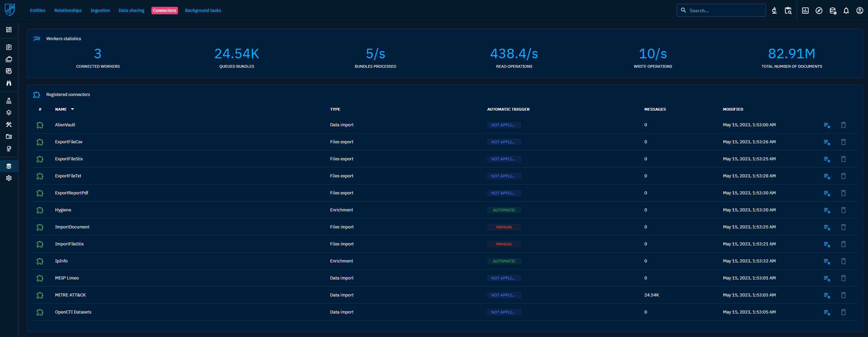Image resolution: width=868 pixels, height=337 pixels.
Task: Click the compass investigate icon in top bar
Action: click(x=819, y=11)
